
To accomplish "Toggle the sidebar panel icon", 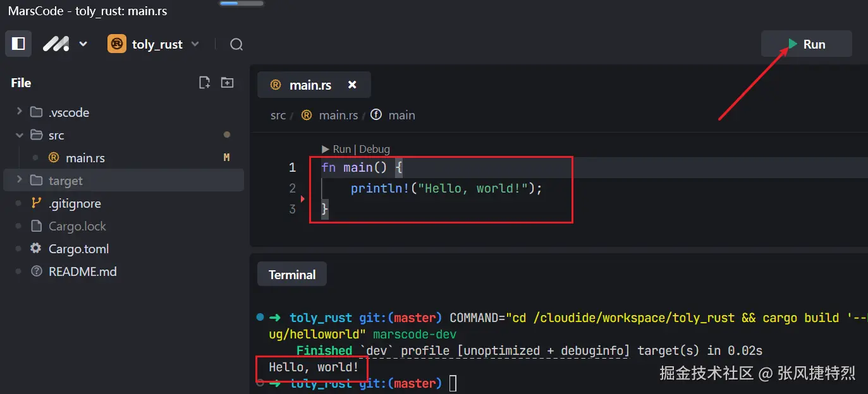I will (x=18, y=44).
